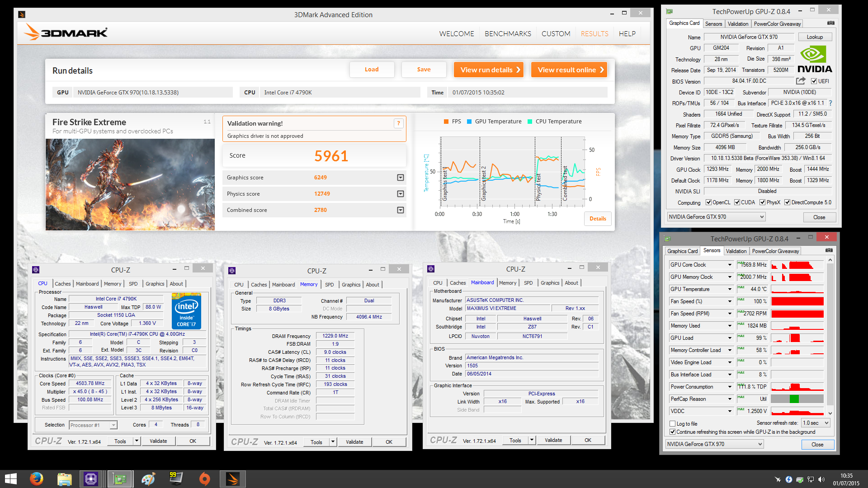The width and height of the screenshot is (868, 488).
Task: Toggle the DirectCompute 5.0 checkbox
Action: click(x=787, y=202)
